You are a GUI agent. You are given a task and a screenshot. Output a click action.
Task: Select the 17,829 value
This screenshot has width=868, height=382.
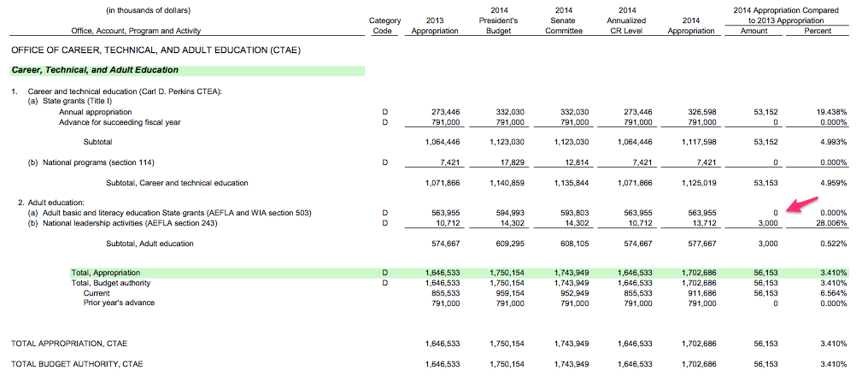point(512,162)
